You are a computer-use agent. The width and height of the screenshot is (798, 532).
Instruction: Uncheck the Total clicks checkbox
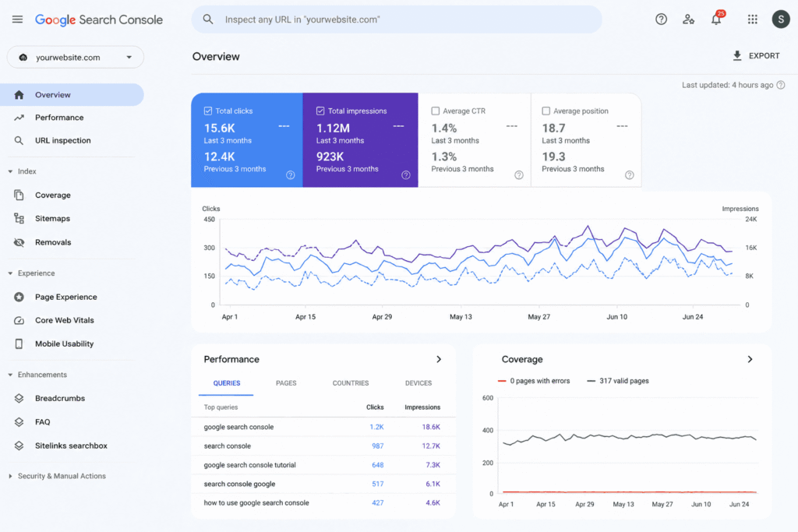207,111
